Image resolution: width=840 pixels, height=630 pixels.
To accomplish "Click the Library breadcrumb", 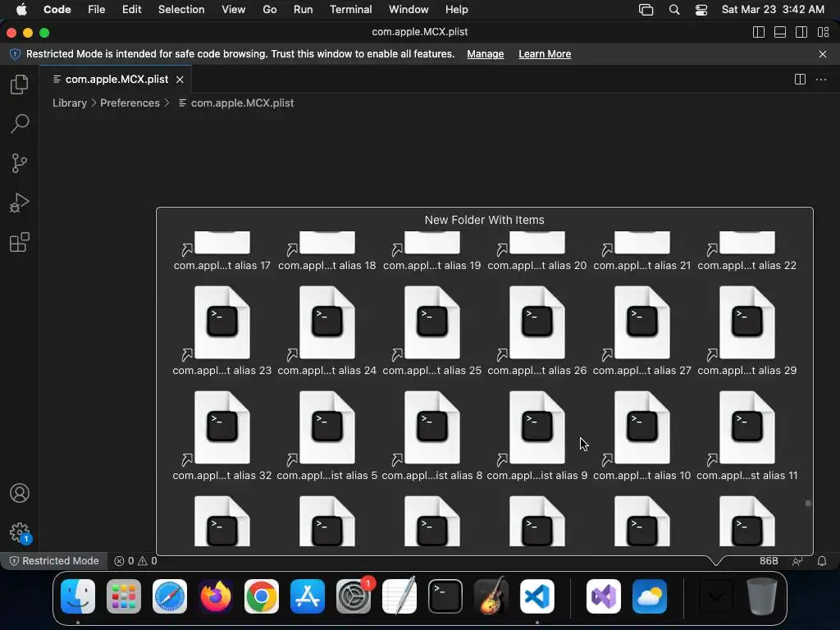I will tap(70, 103).
